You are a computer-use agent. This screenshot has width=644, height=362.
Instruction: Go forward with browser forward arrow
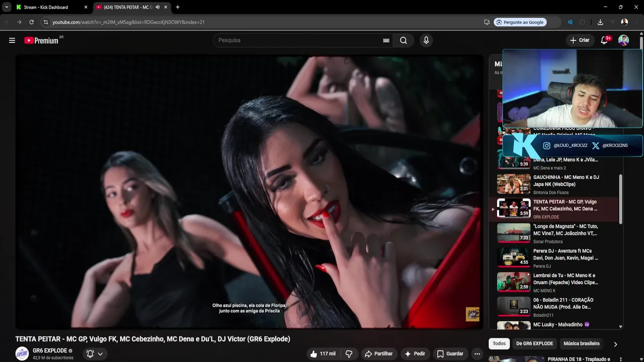19,22
